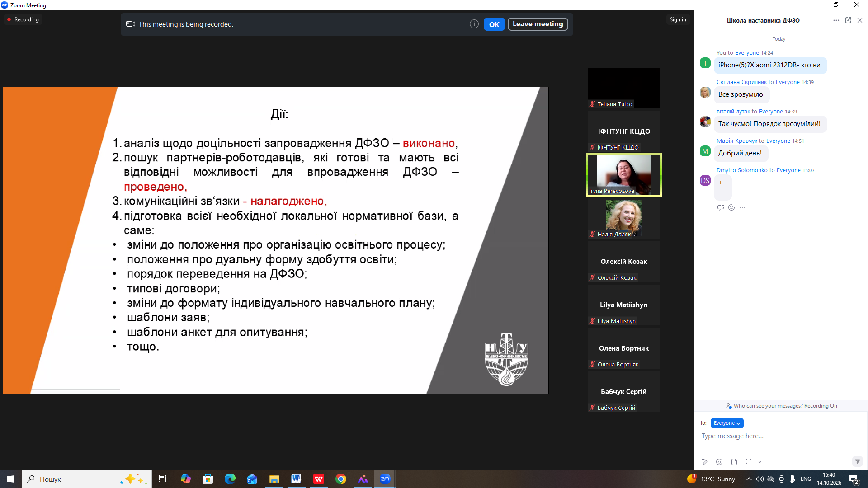Open Task View on taskbar
The width and height of the screenshot is (868, 488).
click(163, 479)
